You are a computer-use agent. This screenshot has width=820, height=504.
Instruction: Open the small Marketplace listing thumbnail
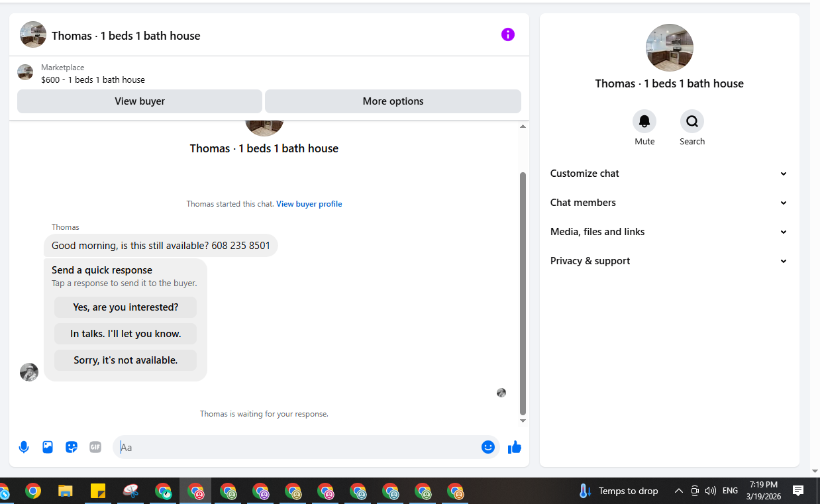coord(25,72)
